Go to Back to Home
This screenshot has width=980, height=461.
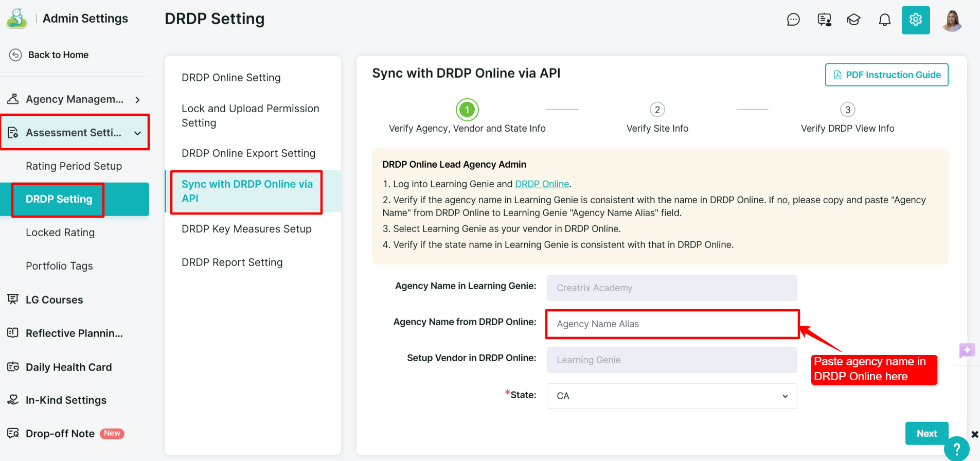[x=58, y=55]
